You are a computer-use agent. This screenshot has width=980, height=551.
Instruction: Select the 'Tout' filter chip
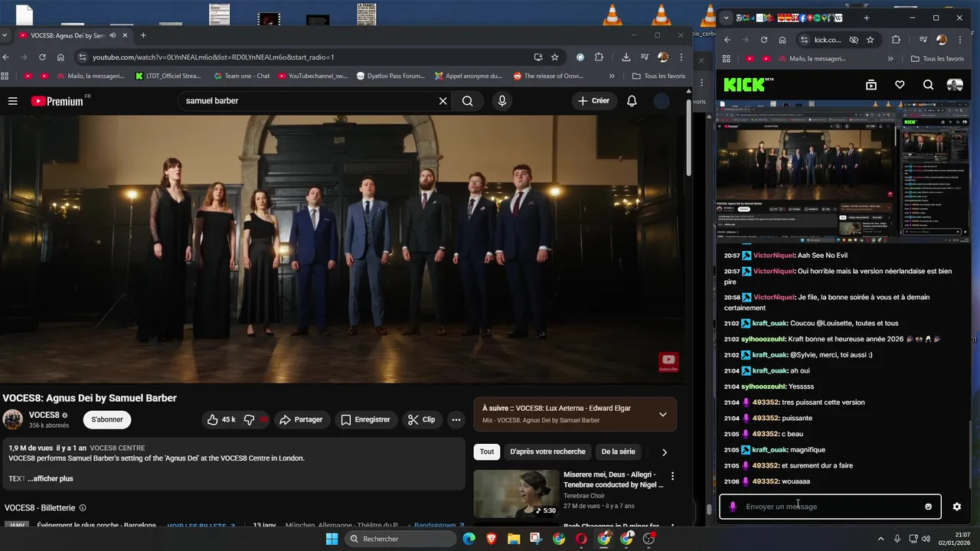pyautogui.click(x=487, y=452)
